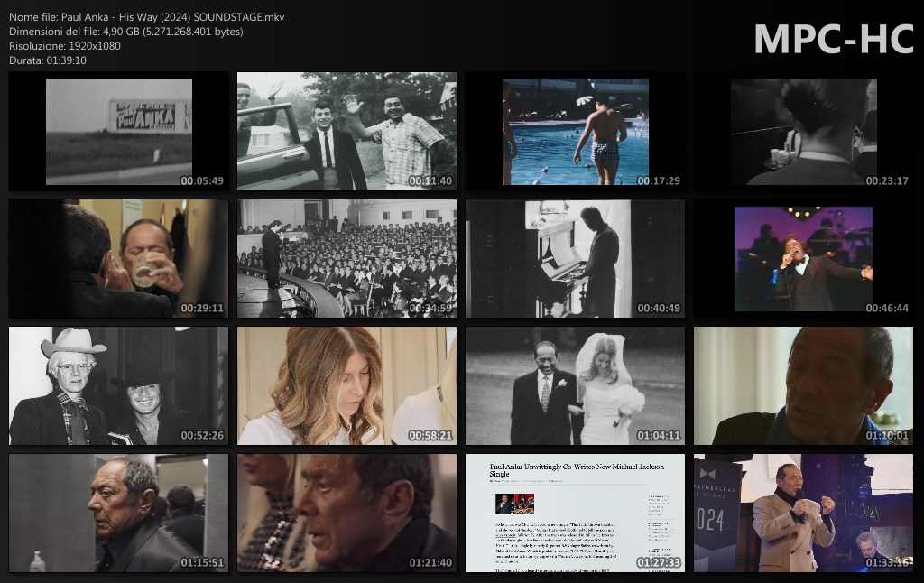Click the MPC-HC logo in the header
This screenshot has width=924, height=583.
point(833,39)
